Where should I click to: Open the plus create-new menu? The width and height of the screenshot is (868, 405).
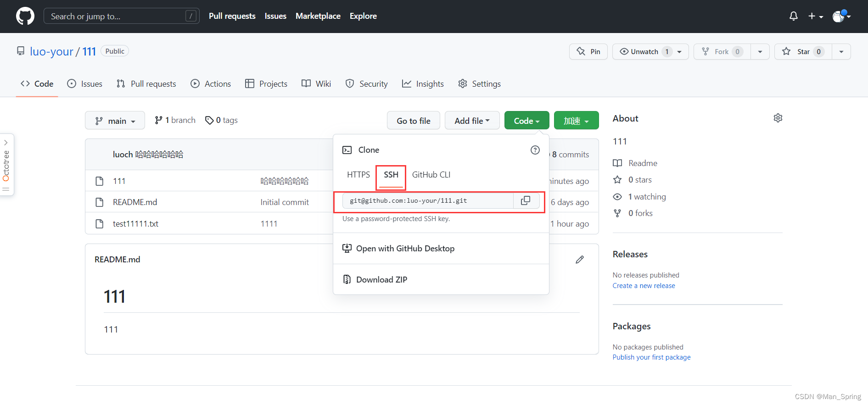click(x=816, y=16)
